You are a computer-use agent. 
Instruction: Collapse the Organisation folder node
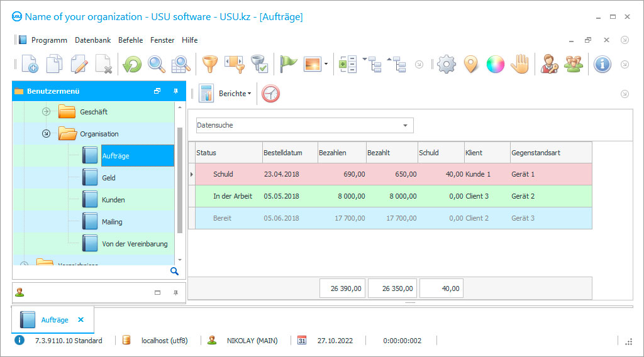tap(46, 134)
